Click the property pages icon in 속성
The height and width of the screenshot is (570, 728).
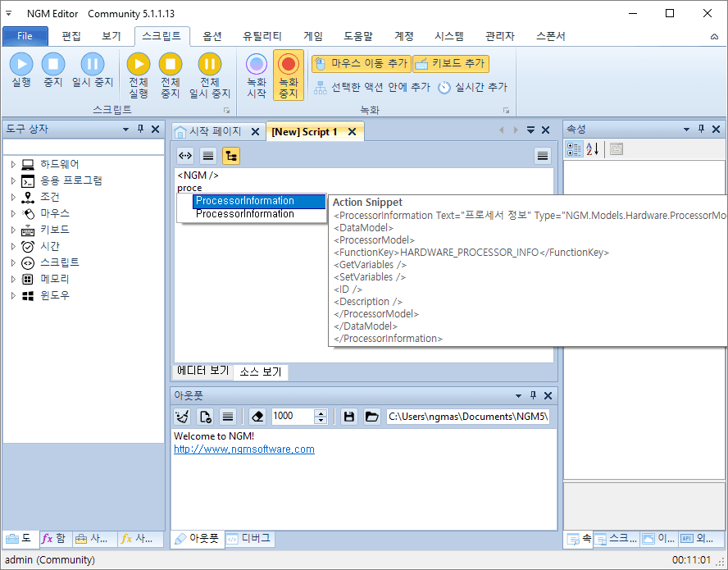coord(617,149)
